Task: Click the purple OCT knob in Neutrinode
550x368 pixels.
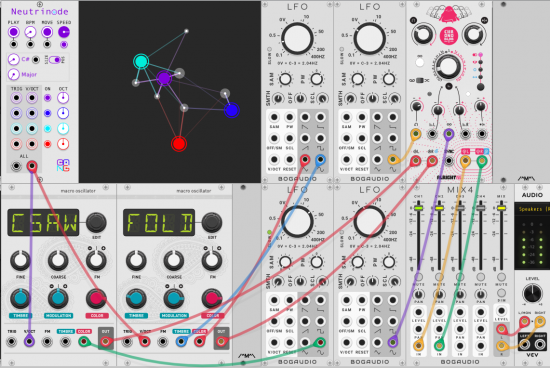Action: click(x=63, y=98)
